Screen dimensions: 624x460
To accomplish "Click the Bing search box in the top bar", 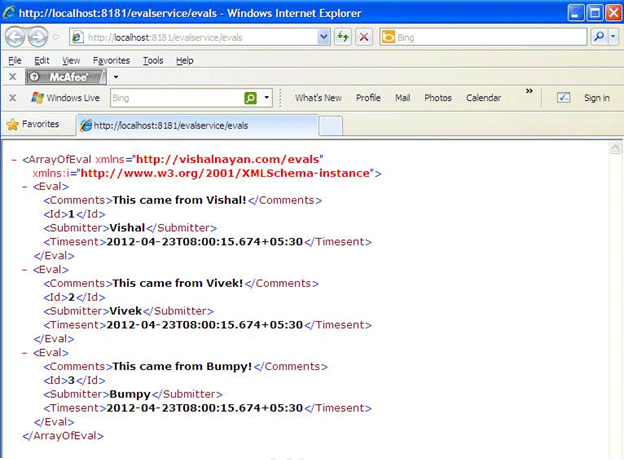I will pos(483,37).
